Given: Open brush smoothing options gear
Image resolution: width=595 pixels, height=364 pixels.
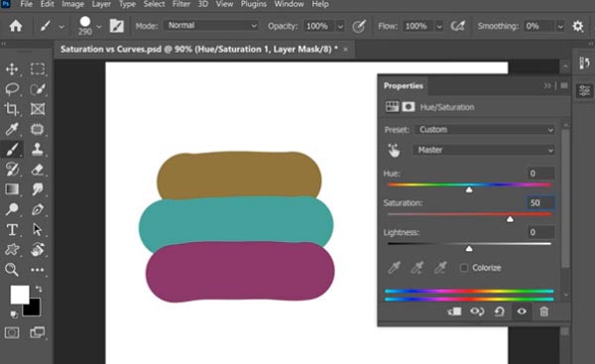Looking at the screenshot, I should 577,26.
